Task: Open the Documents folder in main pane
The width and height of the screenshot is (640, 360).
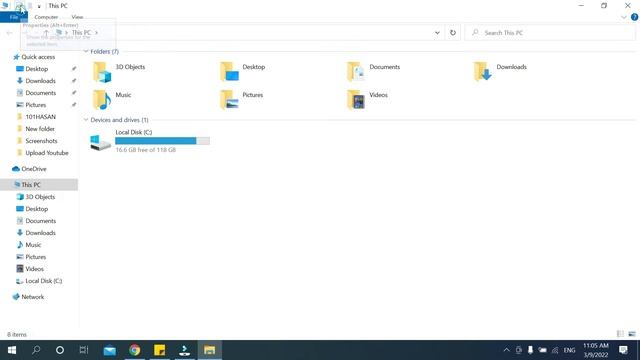Action: (x=356, y=72)
